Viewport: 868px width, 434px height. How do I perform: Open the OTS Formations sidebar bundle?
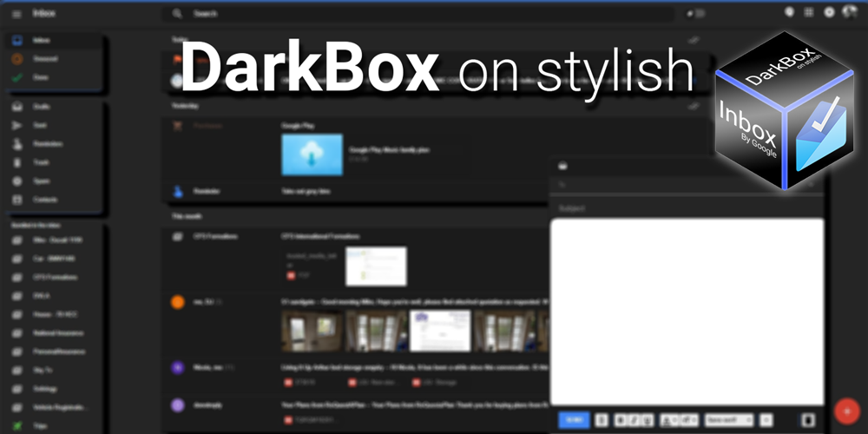click(54, 277)
